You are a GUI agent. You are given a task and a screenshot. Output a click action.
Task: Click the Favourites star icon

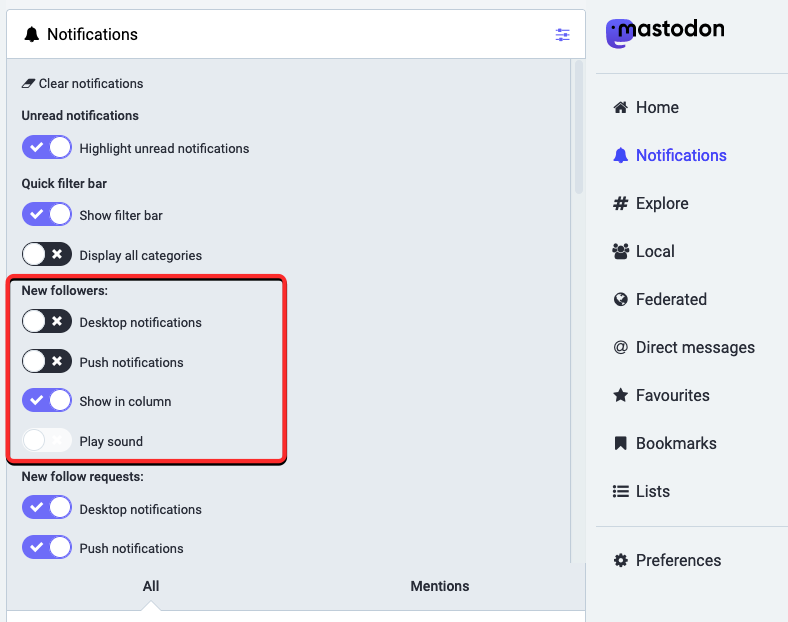click(620, 396)
